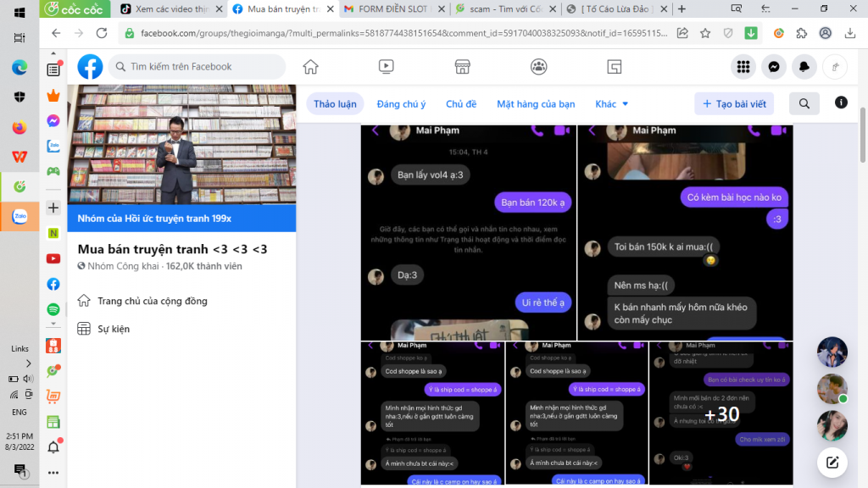This screenshot has width=868, height=488.
Task: Open the Facebook notifications bell
Action: click(x=804, y=67)
